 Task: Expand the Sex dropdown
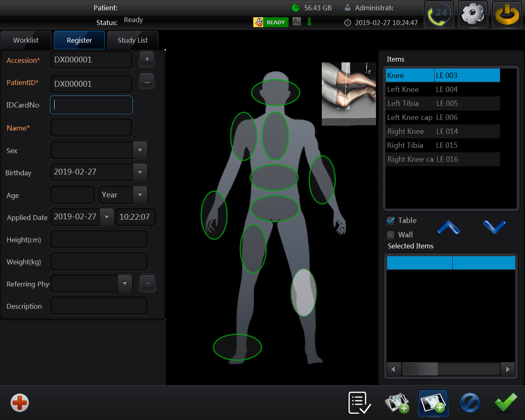[140, 150]
